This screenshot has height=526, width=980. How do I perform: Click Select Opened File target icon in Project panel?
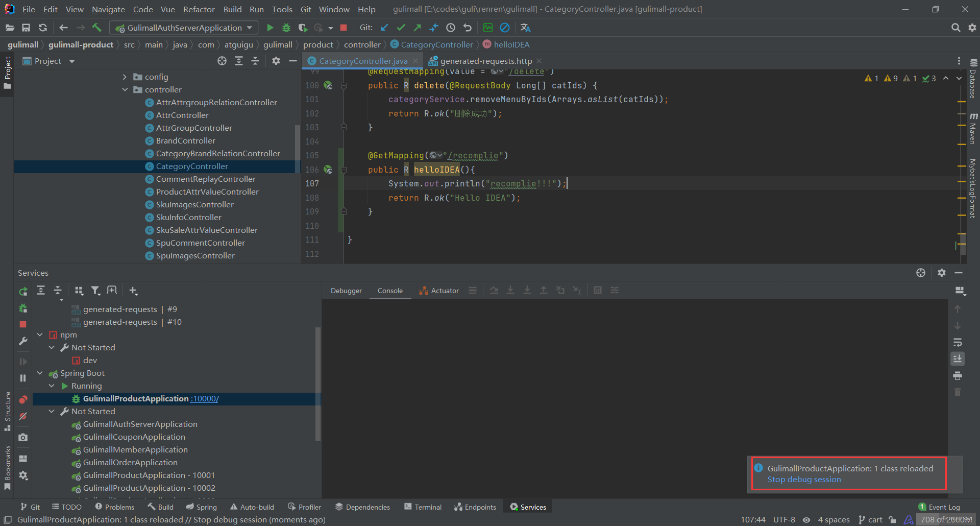222,61
